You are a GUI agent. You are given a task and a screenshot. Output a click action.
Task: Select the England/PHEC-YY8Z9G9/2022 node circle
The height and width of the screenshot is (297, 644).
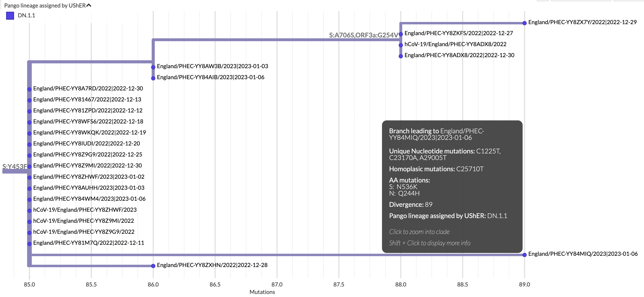pos(29,155)
